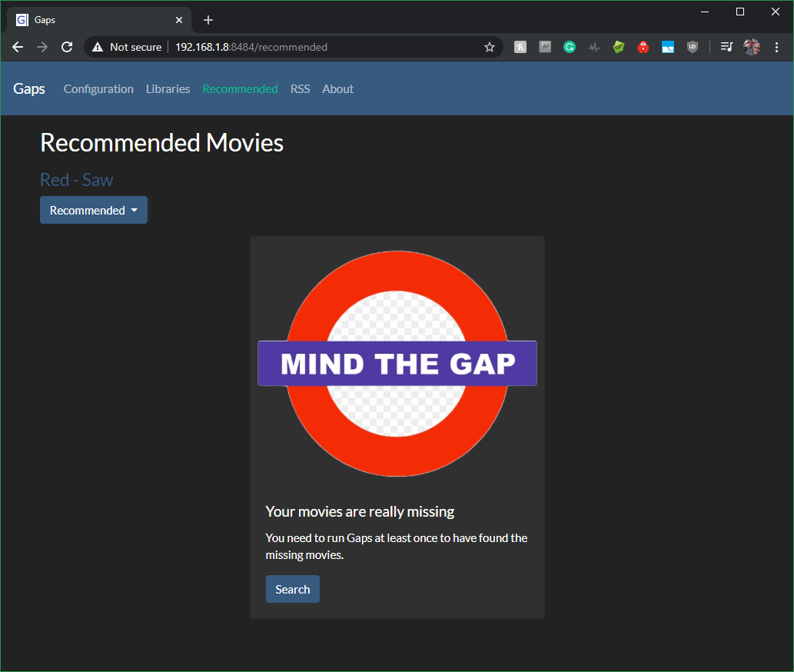The height and width of the screenshot is (672, 794).
Task: Minimize the browser window
Action: coord(705,12)
